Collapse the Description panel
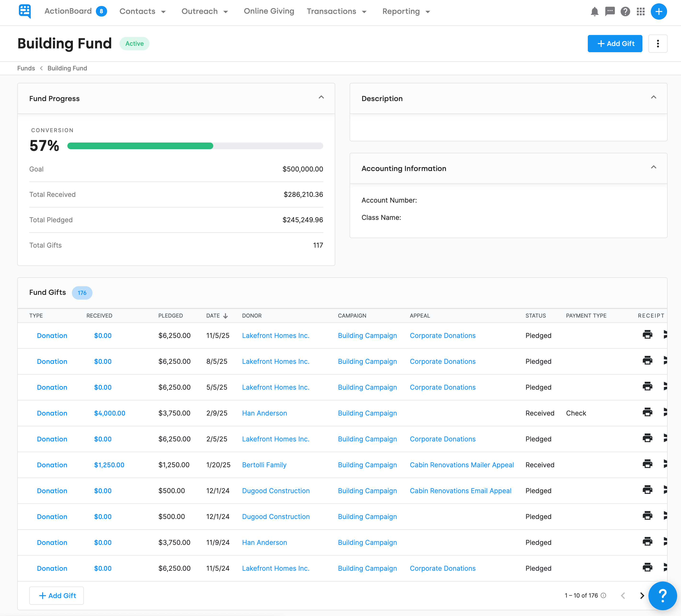This screenshot has width=681, height=616. tap(654, 98)
